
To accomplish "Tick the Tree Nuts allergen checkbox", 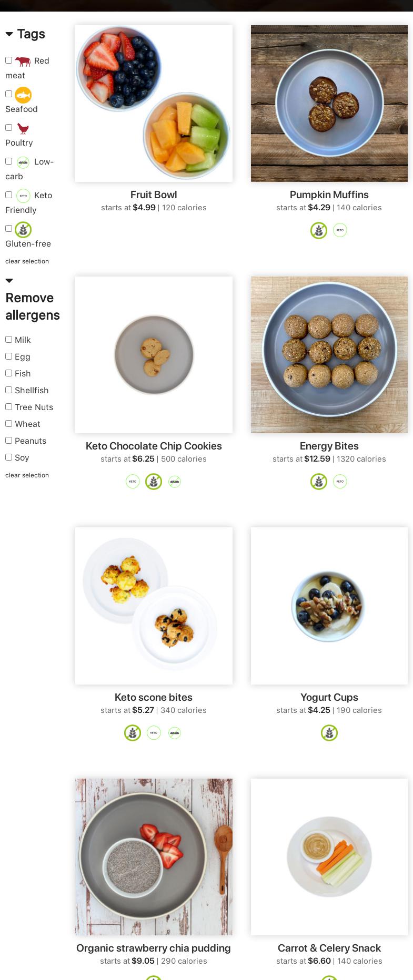I will click(9, 407).
